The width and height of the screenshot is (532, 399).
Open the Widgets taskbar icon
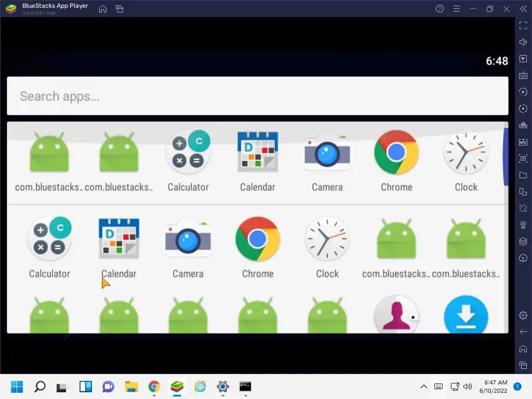point(86,387)
